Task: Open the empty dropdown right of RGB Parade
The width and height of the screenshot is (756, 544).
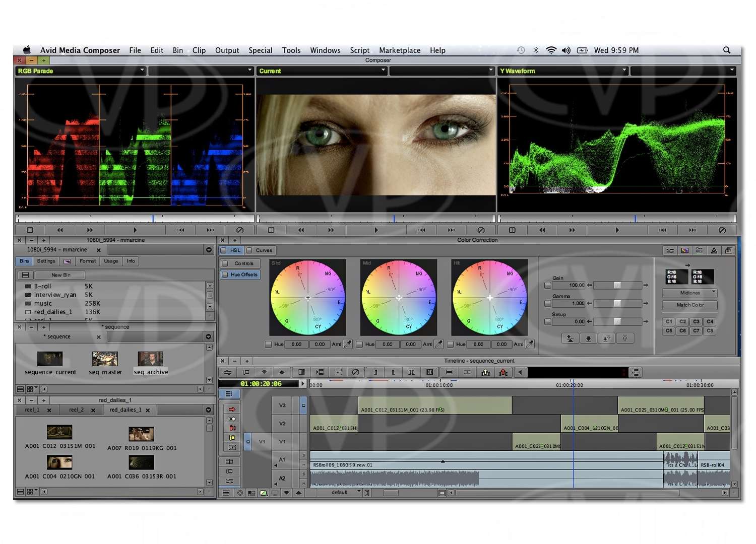Action: (x=201, y=71)
